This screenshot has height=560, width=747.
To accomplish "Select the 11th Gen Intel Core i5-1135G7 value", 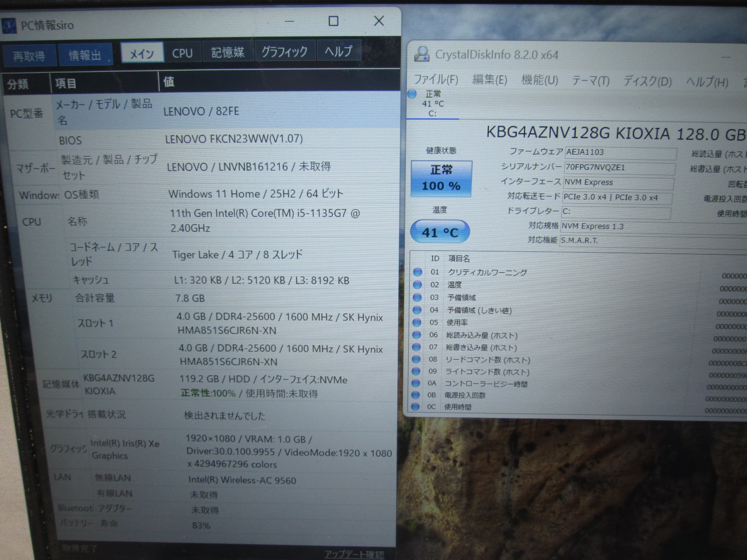I will [x=265, y=221].
